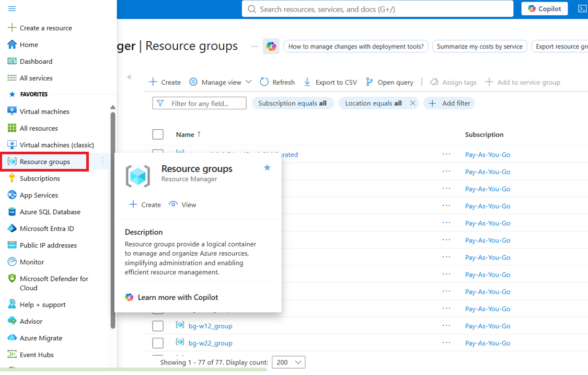Click the Dashboard chart icon
588x375 pixels.
[12, 61]
